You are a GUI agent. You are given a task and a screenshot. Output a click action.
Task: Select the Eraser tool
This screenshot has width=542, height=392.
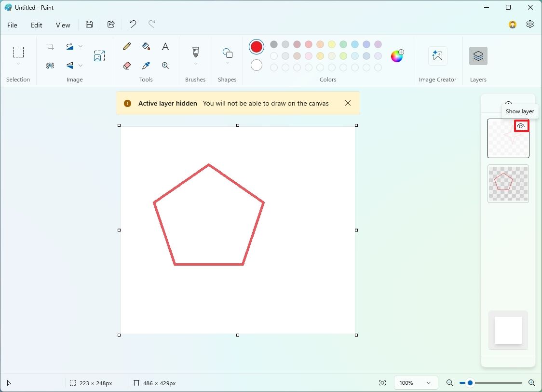click(126, 66)
